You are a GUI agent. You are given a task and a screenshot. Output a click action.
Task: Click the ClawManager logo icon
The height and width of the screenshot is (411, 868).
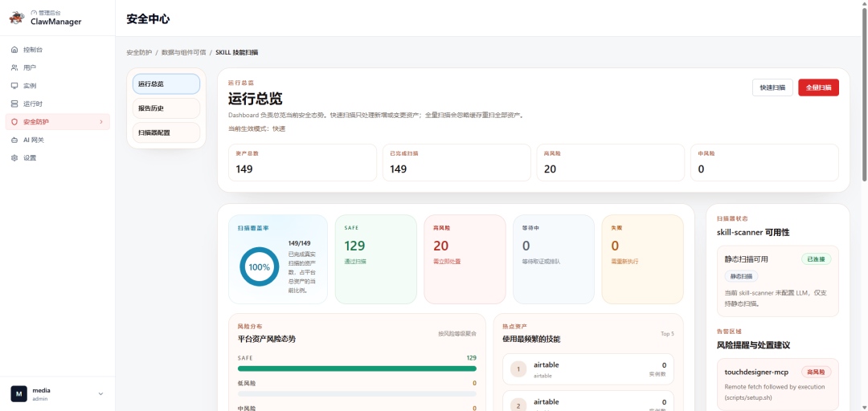coord(17,18)
